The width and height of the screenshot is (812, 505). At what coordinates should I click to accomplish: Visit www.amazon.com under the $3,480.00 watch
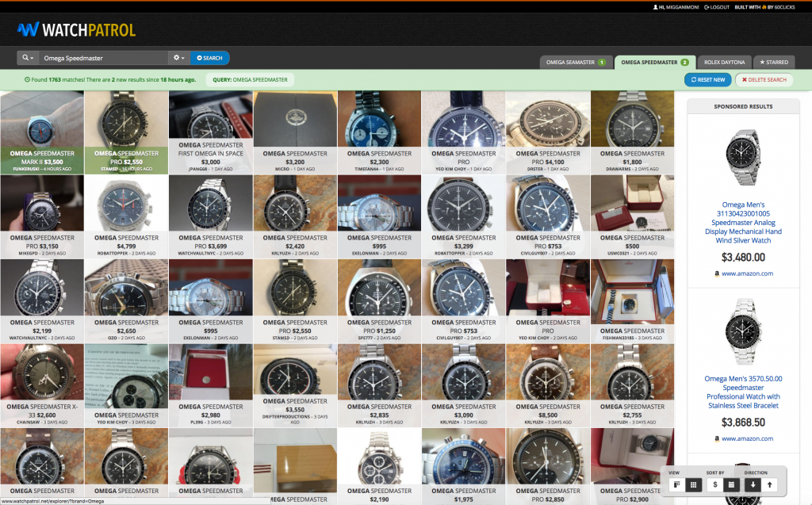click(747, 274)
